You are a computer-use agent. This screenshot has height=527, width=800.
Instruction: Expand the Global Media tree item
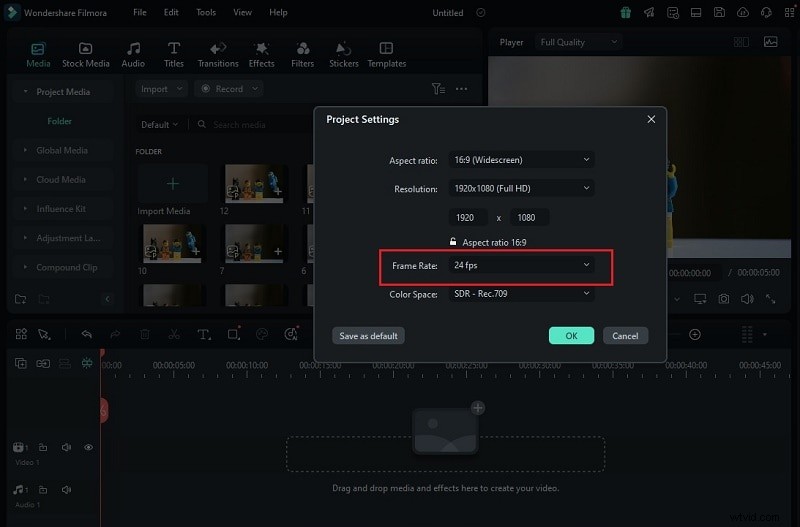(x=62, y=150)
